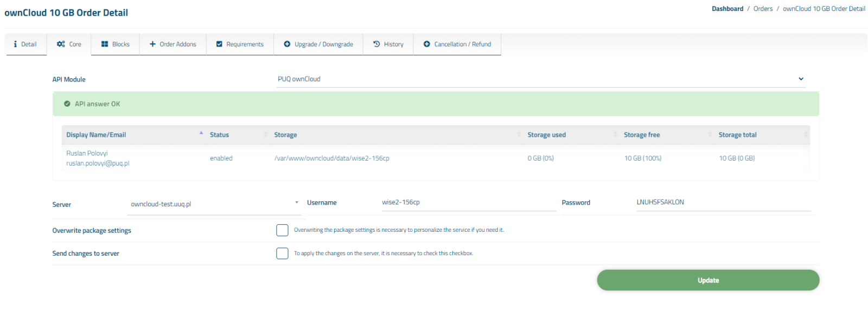Click the Requirements checkmark icon
Image resolution: width=868 pixels, height=311 pixels.
point(219,45)
